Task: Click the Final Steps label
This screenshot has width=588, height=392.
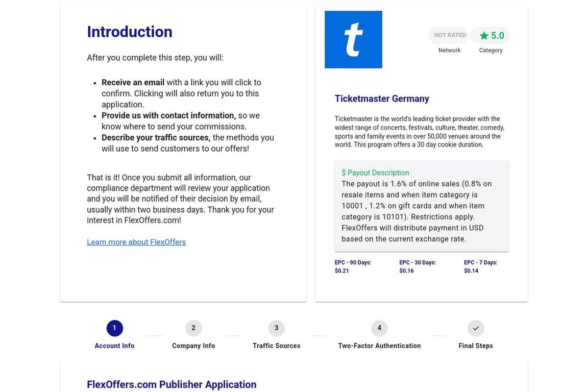Action: (x=476, y=346)
